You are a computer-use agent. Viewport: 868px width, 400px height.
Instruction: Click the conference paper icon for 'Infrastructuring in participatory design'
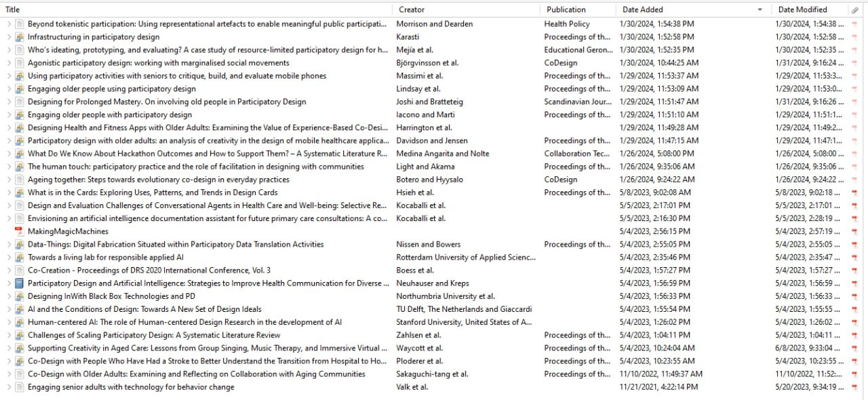[20, 37]
